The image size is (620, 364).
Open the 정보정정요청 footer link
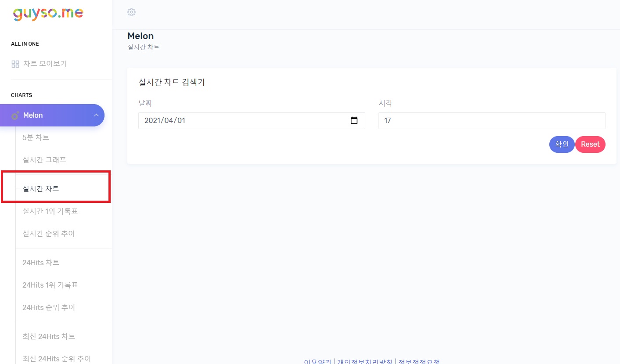(419, 362)
